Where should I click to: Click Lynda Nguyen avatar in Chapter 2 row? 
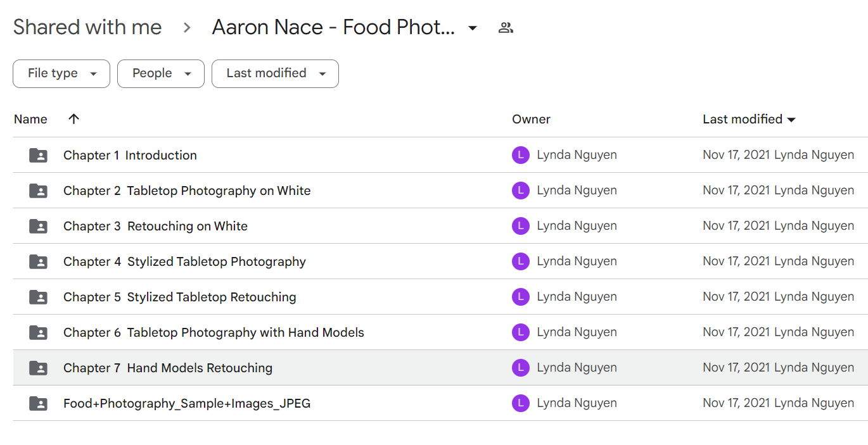[521, 191]
